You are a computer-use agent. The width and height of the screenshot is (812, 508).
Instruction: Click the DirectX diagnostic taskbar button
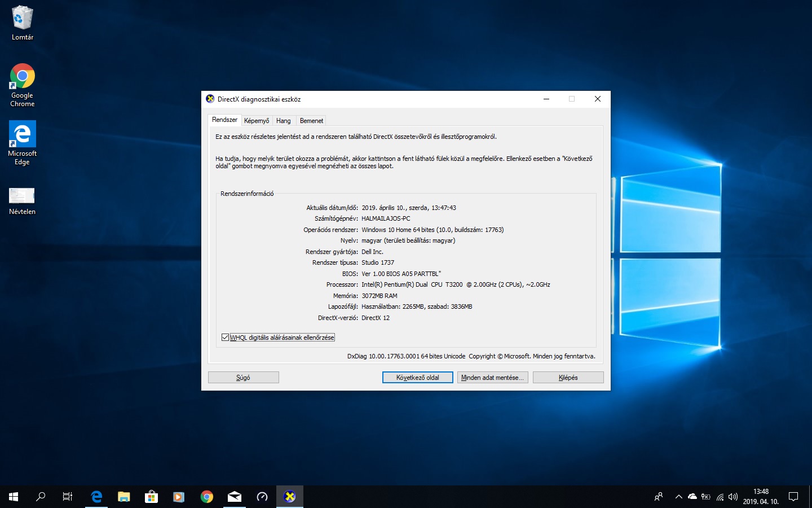[x=290, y=497]
